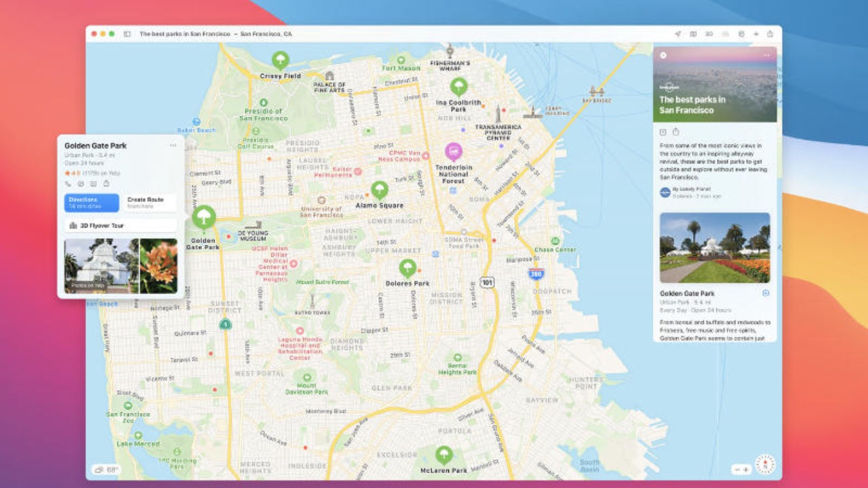Viewport: 868px width, 488px height.
Task: Click the Mount Davidson Park marker
Action: pos(307,377)
